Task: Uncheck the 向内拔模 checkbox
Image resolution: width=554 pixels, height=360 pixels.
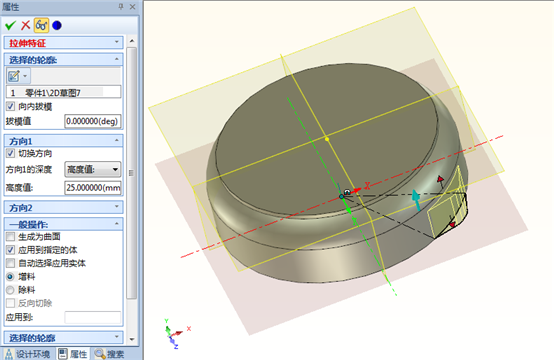Action: coord(11,106)
